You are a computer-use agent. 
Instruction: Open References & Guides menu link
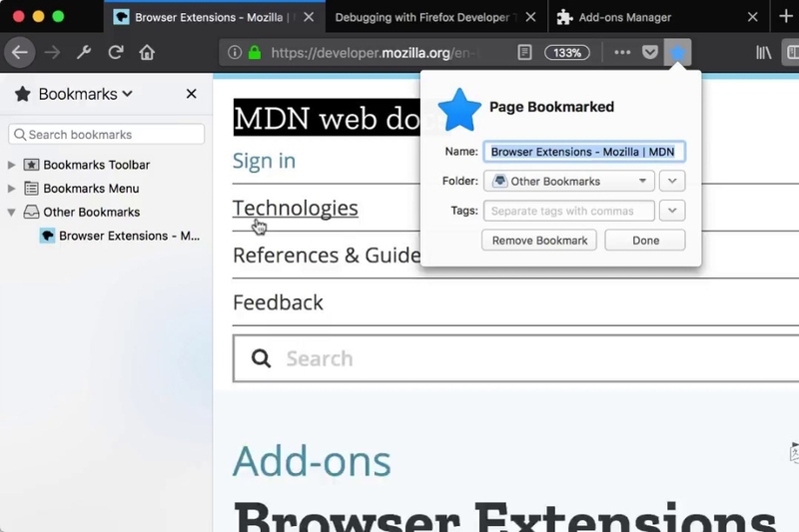pyautogui.click(x=327, y=256)
